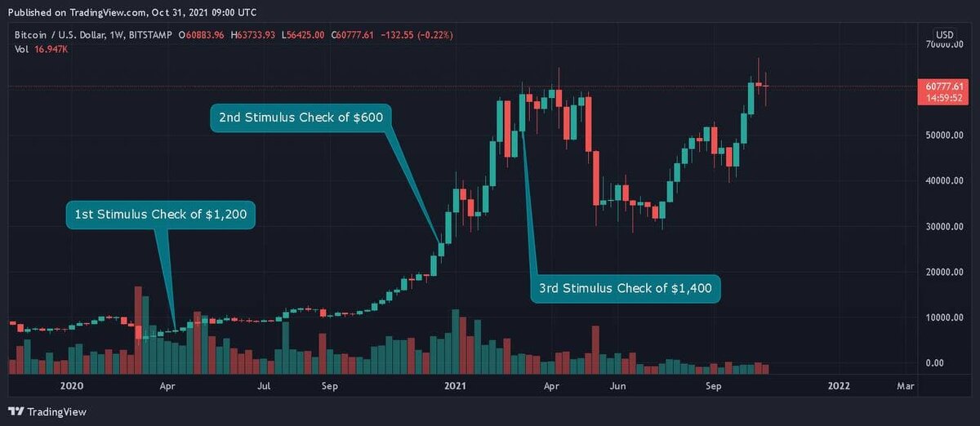Click the USD currency label on price axis
Viewport: 980px width, 426px height.
click(944, 35)
